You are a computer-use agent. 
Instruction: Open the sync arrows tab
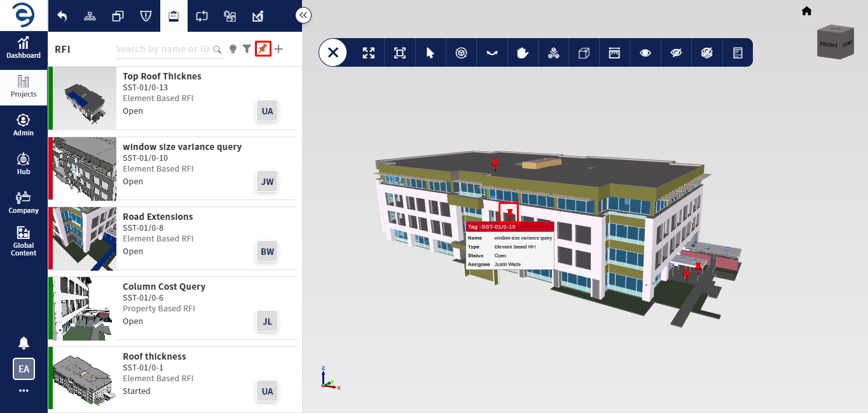202,16
